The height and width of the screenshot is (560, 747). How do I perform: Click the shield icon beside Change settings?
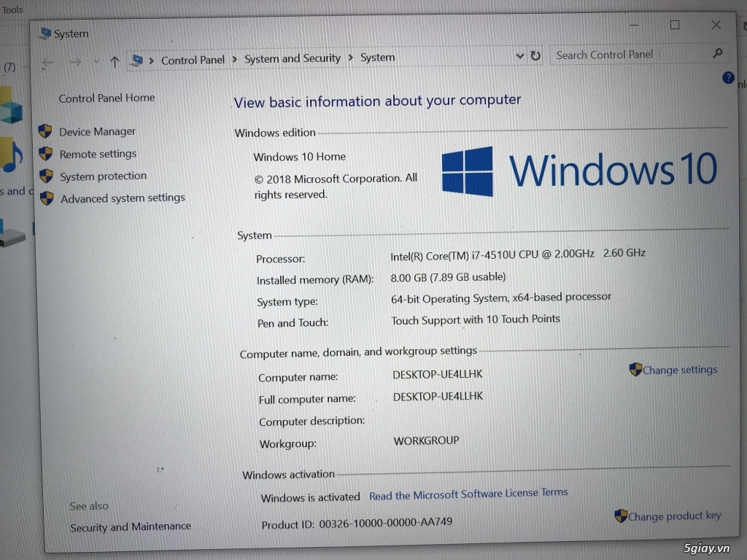(x=635, y=370)
